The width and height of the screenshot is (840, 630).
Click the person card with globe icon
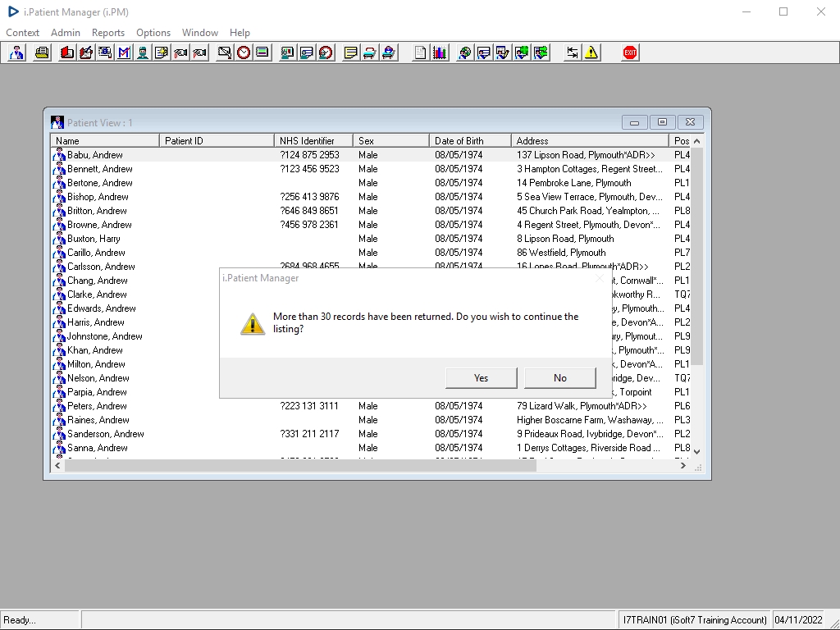522,52
